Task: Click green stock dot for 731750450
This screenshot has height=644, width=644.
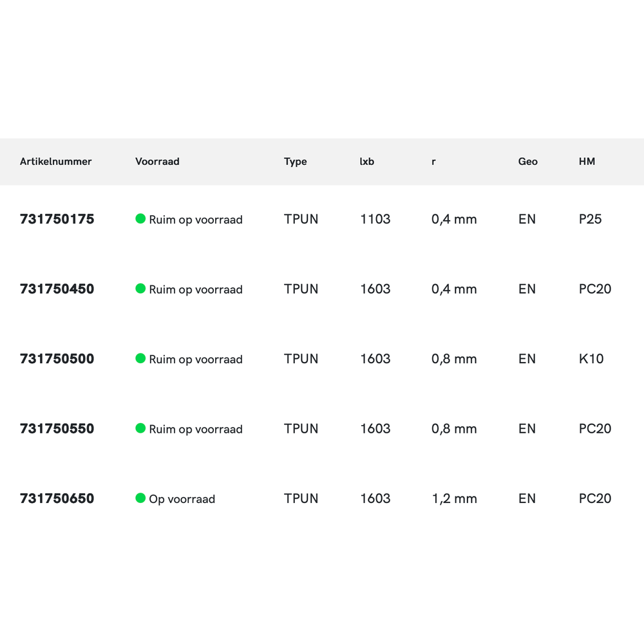Action: [140, 289]
